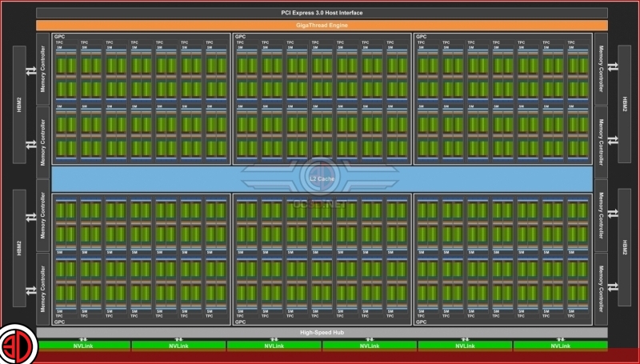Click the topmost double-arrow icon on left side
Image resolution: width=640 pixels, height=364 pixels.
(30, 71)
